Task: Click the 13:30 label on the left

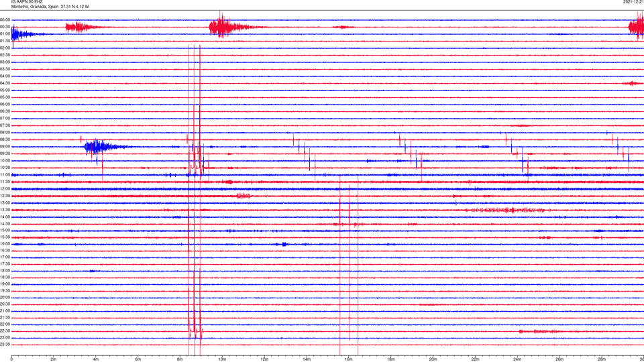Action: pyautogui.click(x=5, y=210)
